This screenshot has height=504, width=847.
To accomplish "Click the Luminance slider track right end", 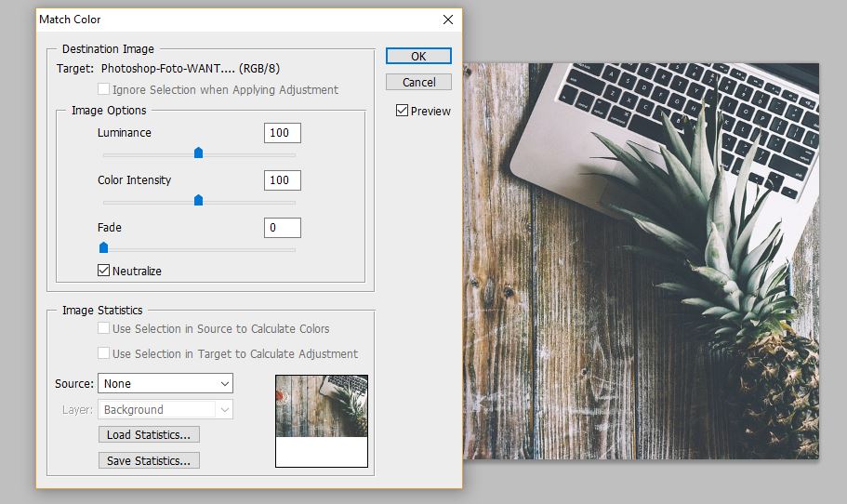I will pyautogui.click(x=292, y=154).
